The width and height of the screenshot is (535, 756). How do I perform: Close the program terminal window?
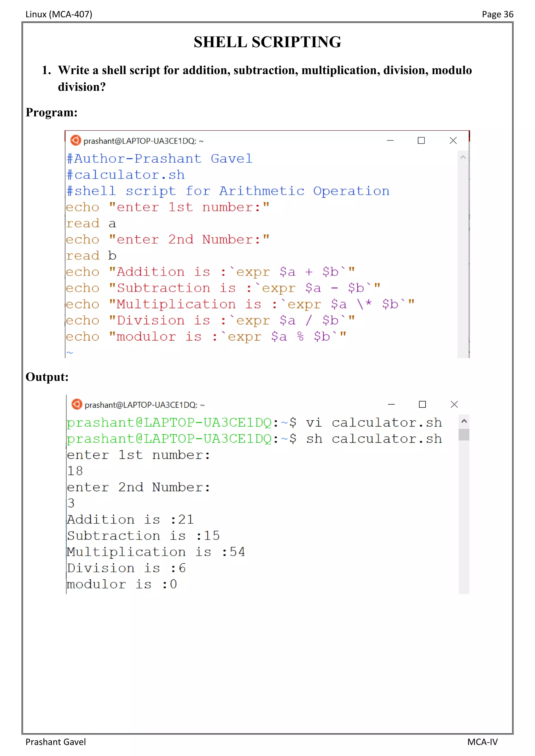pos(453,141)
